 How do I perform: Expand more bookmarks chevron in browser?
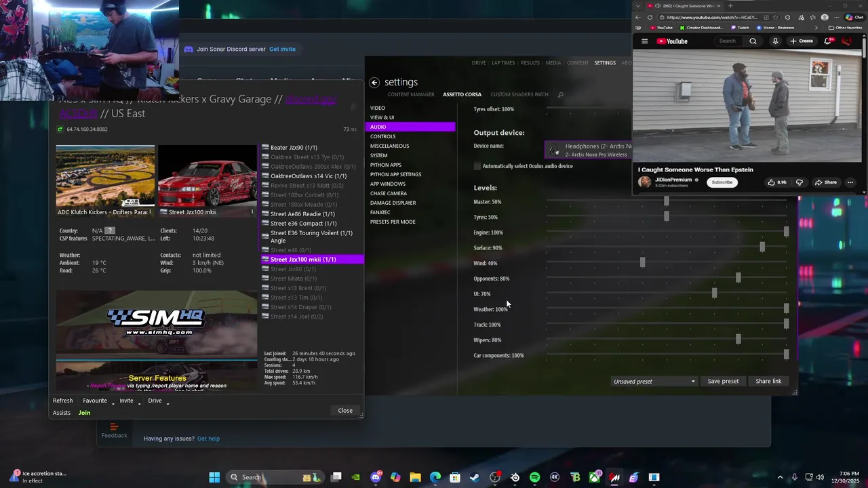coord(816,28)
